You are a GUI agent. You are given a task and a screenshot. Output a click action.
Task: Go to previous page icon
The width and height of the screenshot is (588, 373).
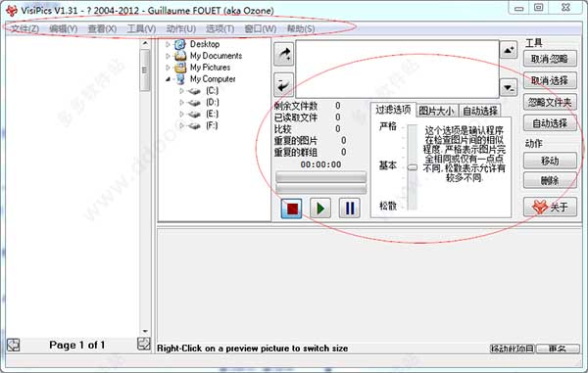[13, 345]
